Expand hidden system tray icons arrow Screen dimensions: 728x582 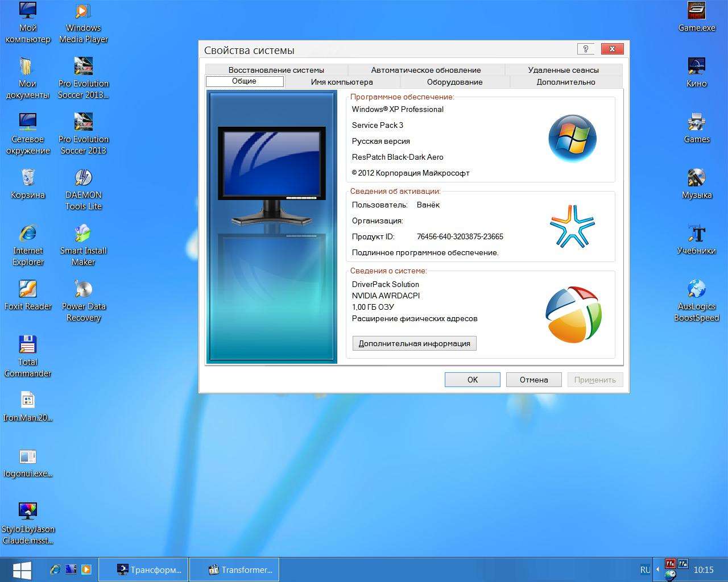click(x=657, y=569)
